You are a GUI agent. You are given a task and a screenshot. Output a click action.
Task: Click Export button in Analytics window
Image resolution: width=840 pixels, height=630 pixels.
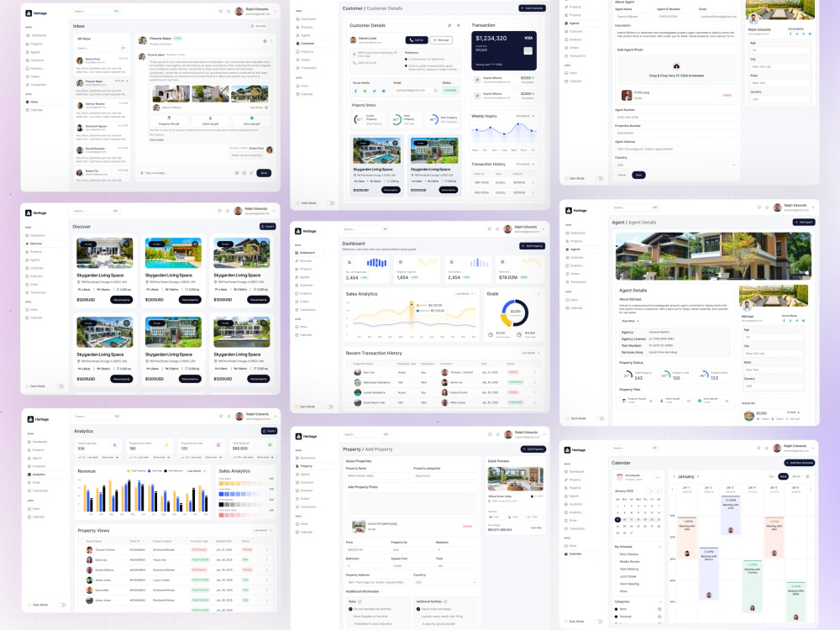[x=269, y=431]
